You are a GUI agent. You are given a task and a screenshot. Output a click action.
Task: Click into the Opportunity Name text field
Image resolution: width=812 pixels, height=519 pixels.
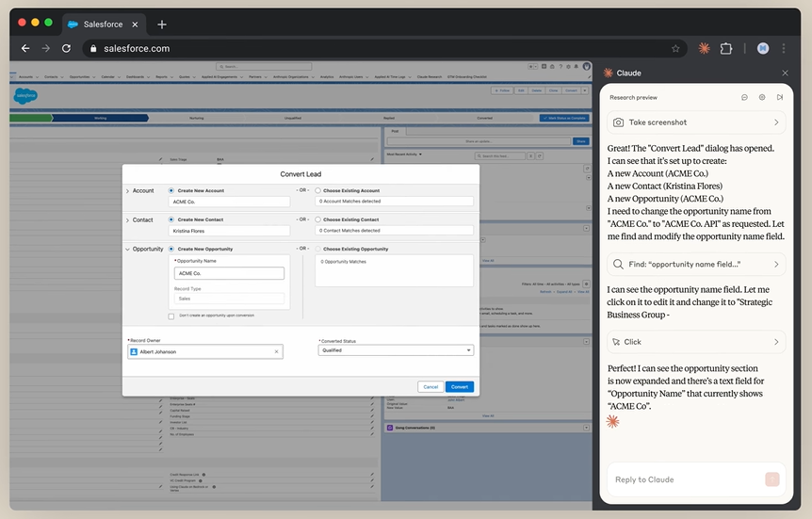[229, 274]
